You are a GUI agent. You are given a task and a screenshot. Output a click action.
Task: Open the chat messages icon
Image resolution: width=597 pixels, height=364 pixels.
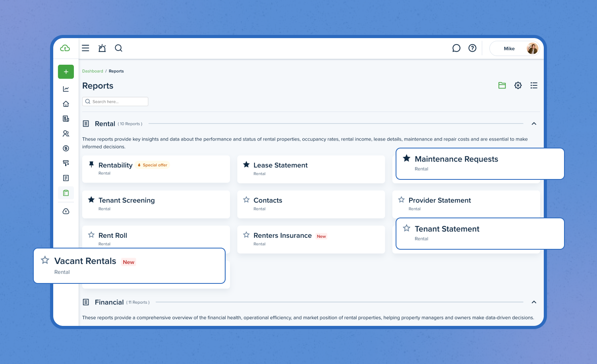tap(456, 48)
